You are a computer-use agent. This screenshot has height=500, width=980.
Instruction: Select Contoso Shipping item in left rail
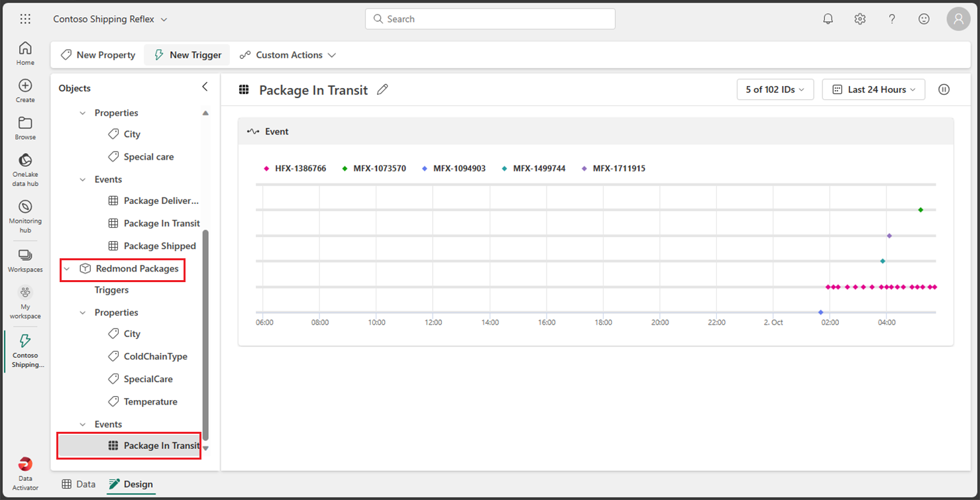[25, 351]
